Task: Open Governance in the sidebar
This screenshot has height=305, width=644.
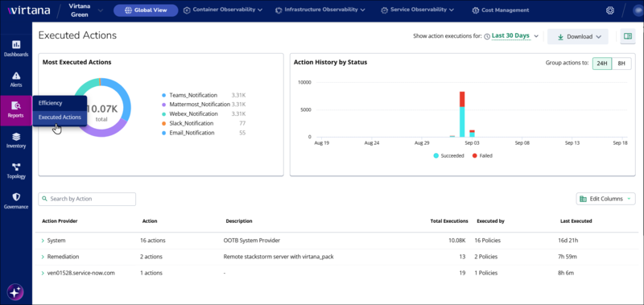Action: [x=16, y=201]
